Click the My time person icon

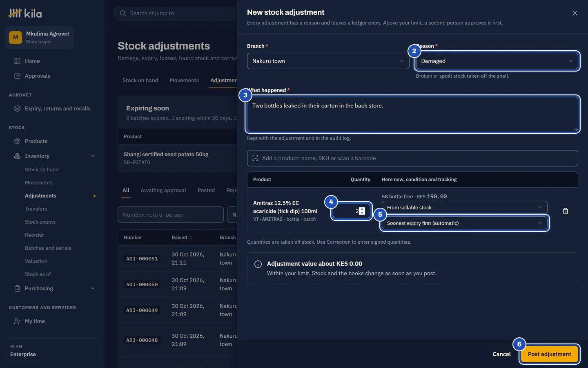pyautogui.click(x=17, y=321)
